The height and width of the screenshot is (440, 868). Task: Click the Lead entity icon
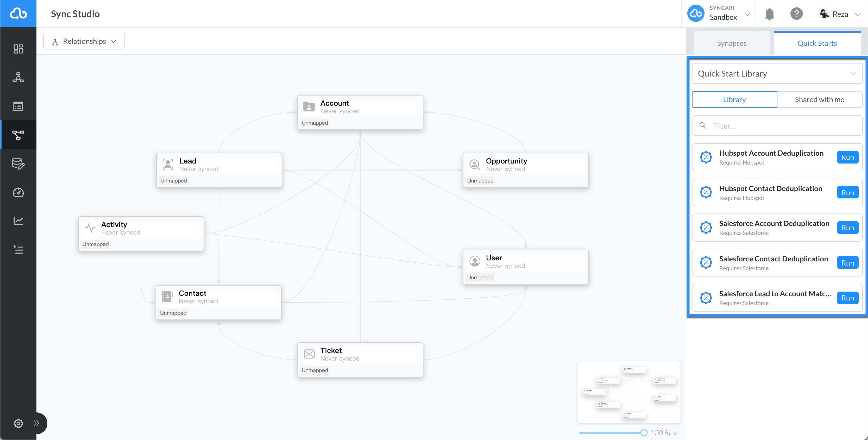168,164
